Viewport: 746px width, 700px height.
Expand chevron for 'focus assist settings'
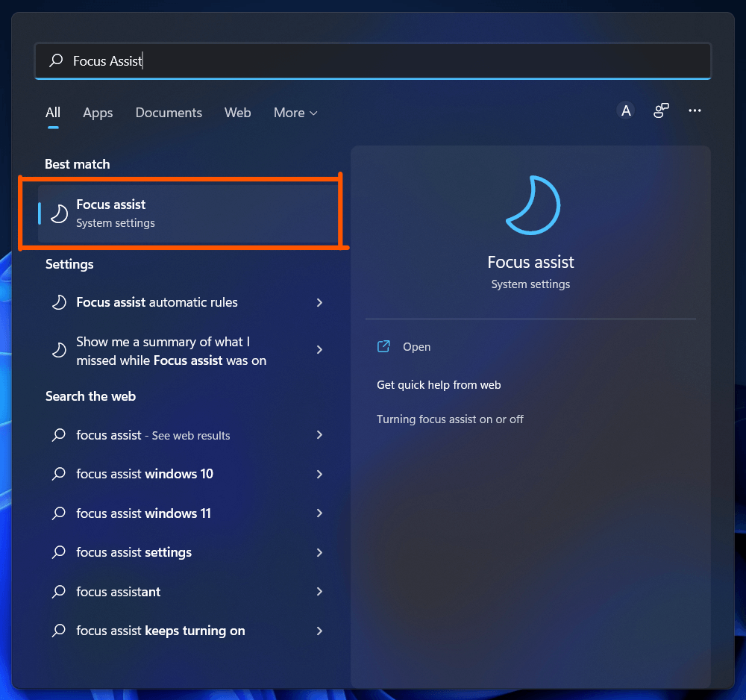pos(320,552)
